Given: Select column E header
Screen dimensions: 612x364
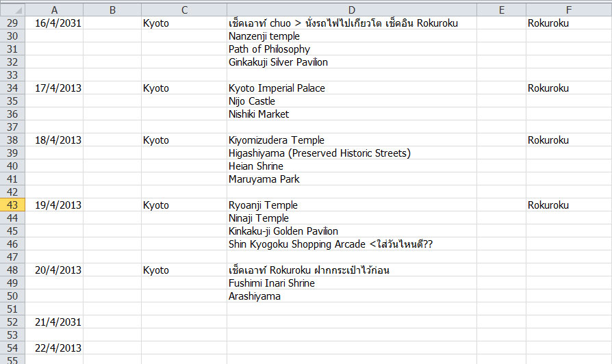Looking at the screenshot, I should click(x=502, y=10).
